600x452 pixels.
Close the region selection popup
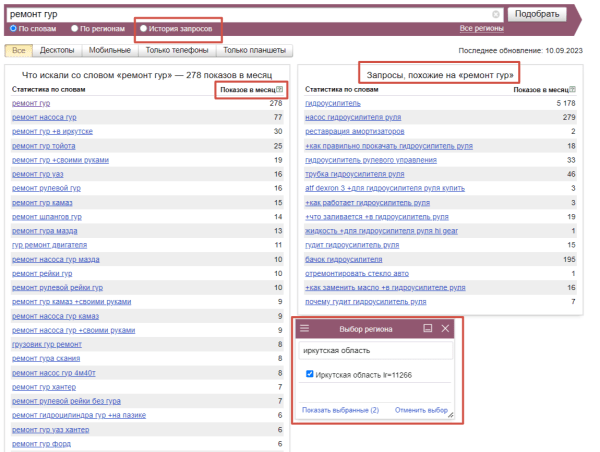tap(446, 328)
